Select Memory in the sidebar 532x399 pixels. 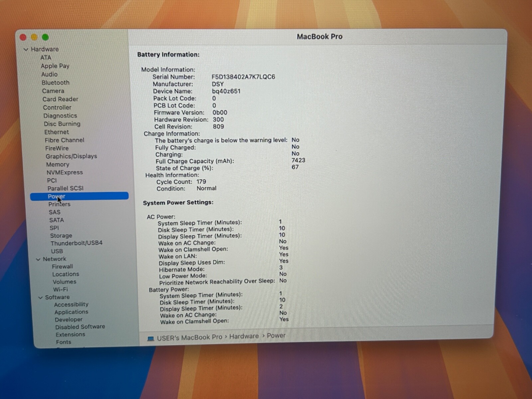tap(58, 164)
